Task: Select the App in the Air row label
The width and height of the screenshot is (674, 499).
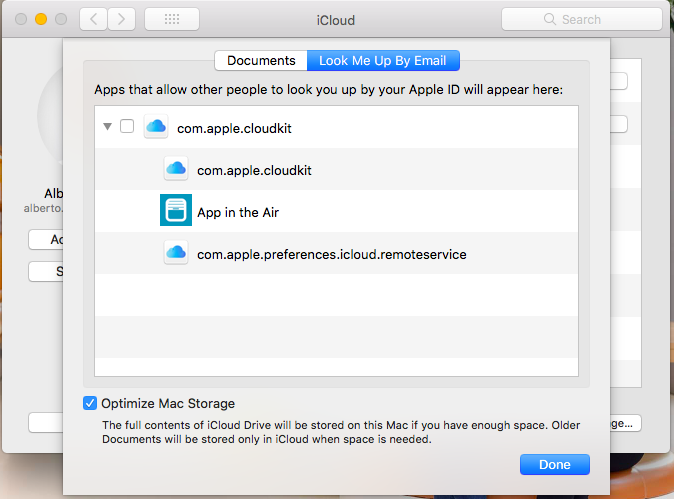Action: coord(238,212)
